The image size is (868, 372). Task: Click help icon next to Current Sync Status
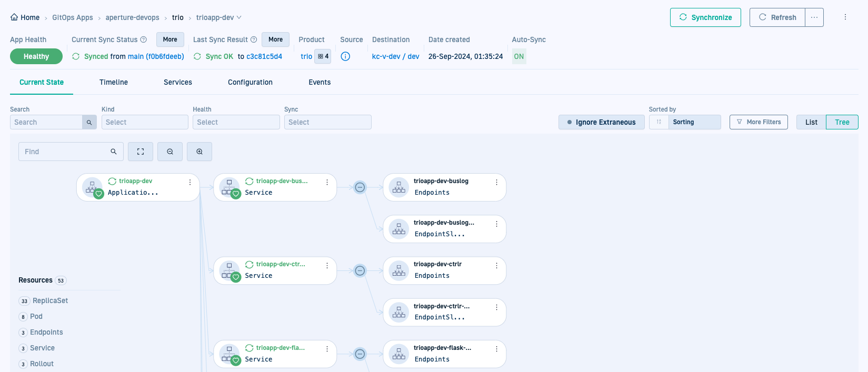click(x=143, y=39)
